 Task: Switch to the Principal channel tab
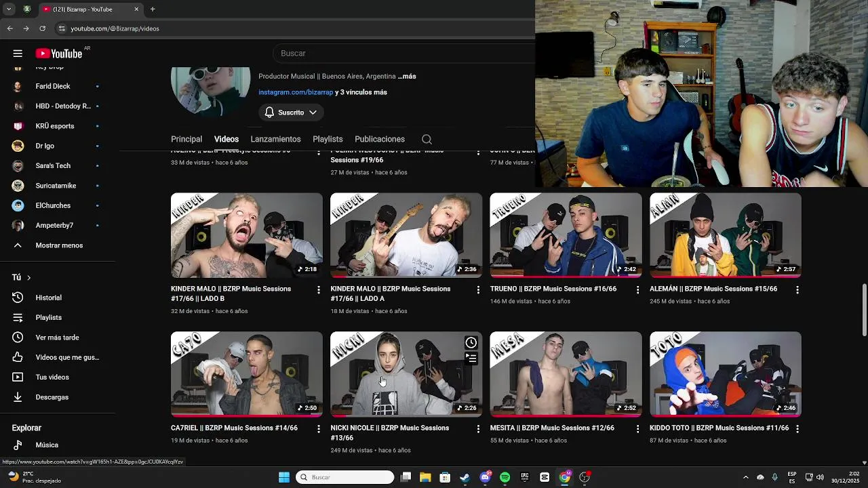186,139
